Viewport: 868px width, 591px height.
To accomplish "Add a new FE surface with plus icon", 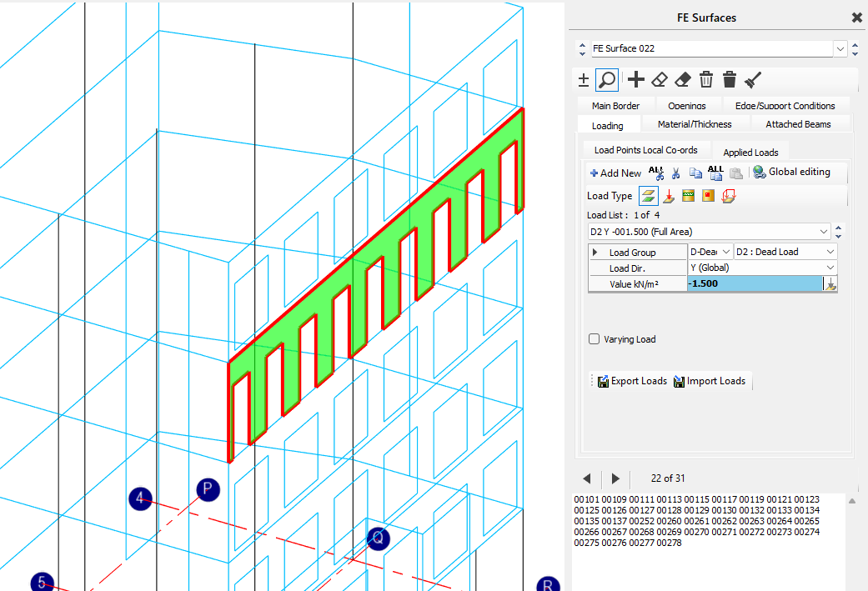I will click(636, 80).
